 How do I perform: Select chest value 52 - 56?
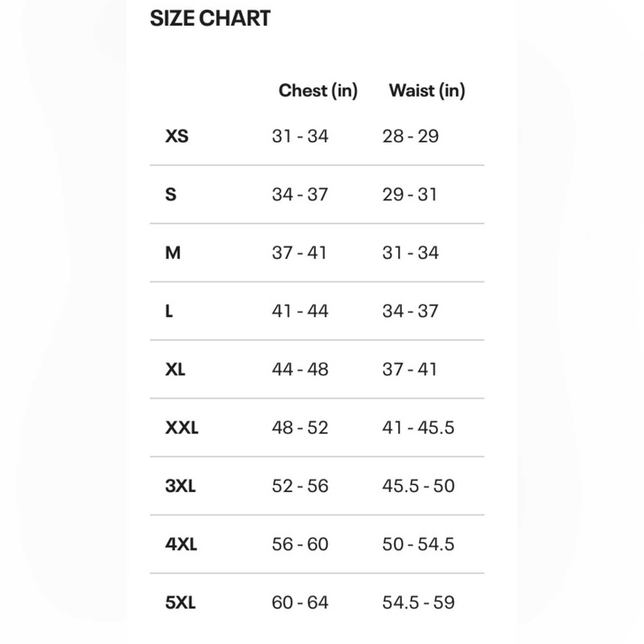pyautogui.click(x=300, y=486)
